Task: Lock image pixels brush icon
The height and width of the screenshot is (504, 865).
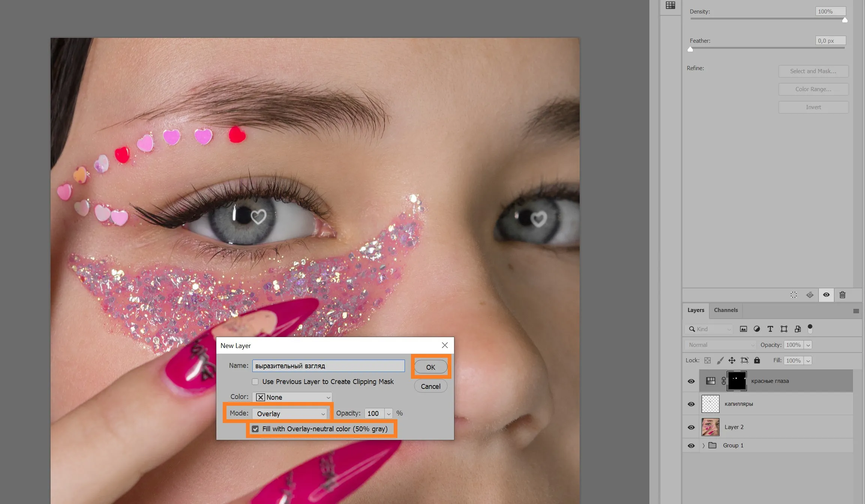Action: (x=720, y=360)
